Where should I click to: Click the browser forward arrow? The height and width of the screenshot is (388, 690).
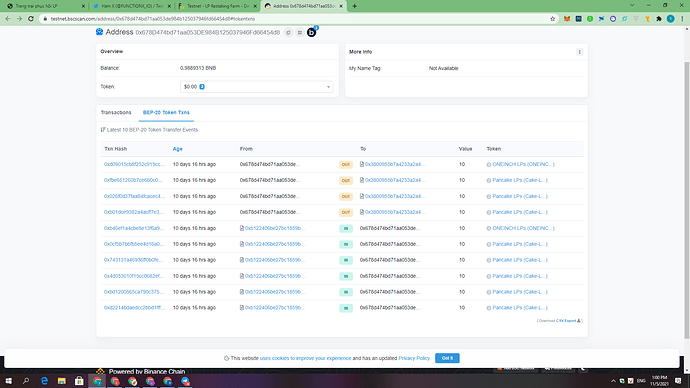pos(19,19)
